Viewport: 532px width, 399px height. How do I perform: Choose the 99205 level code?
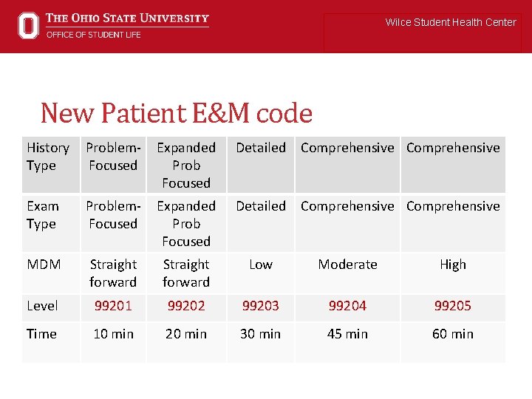452,305
